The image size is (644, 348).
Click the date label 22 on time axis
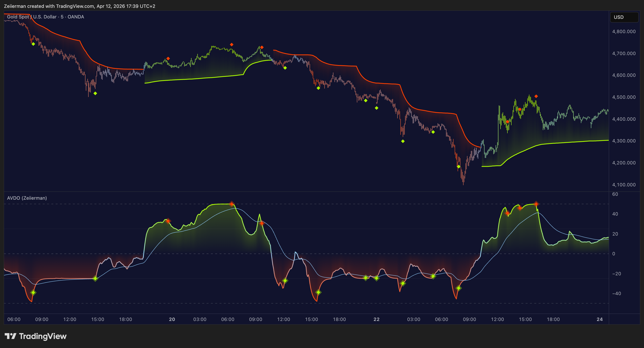tap(376, 319)
